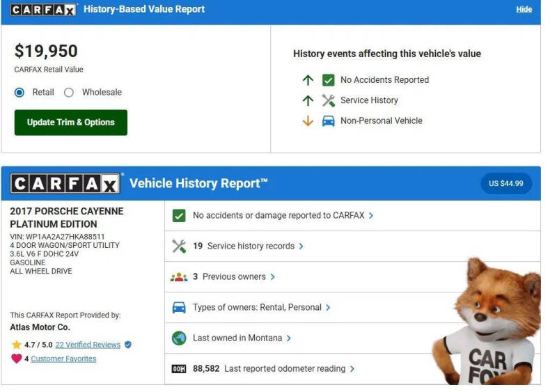Click the blue car Non-Personal Vehicle icon
Viewport: 557px width, 392px height.
tap(328, 120)
